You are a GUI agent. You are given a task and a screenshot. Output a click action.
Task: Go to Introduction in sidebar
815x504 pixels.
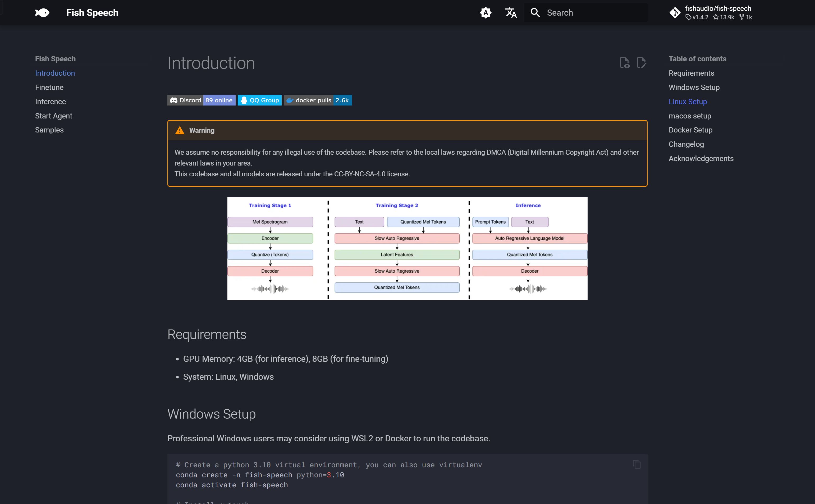55,73
